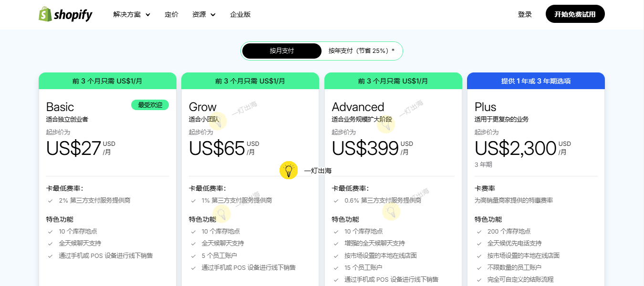Viewport: 644px width, 286px height.
Task: Click the 开始免费试用 button
Action: [x=575, y=14]
